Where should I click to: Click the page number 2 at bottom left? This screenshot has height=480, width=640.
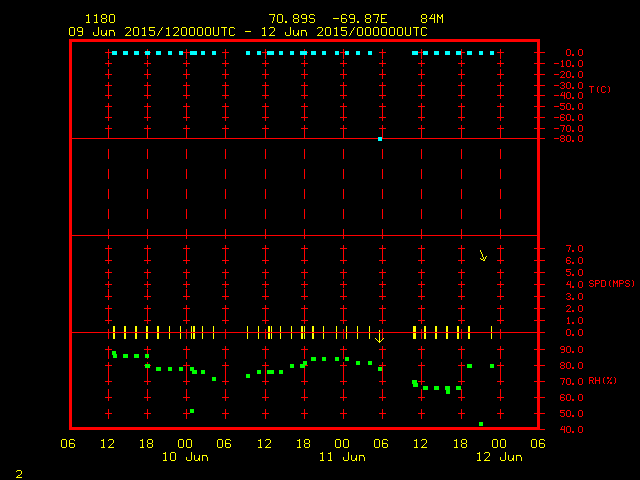point(19,474)
